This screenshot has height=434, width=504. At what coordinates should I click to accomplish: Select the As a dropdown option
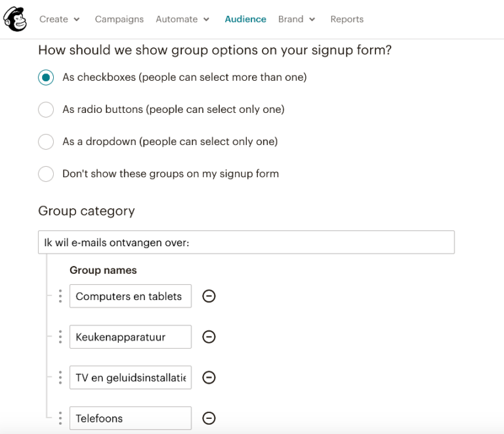(46, 142)
